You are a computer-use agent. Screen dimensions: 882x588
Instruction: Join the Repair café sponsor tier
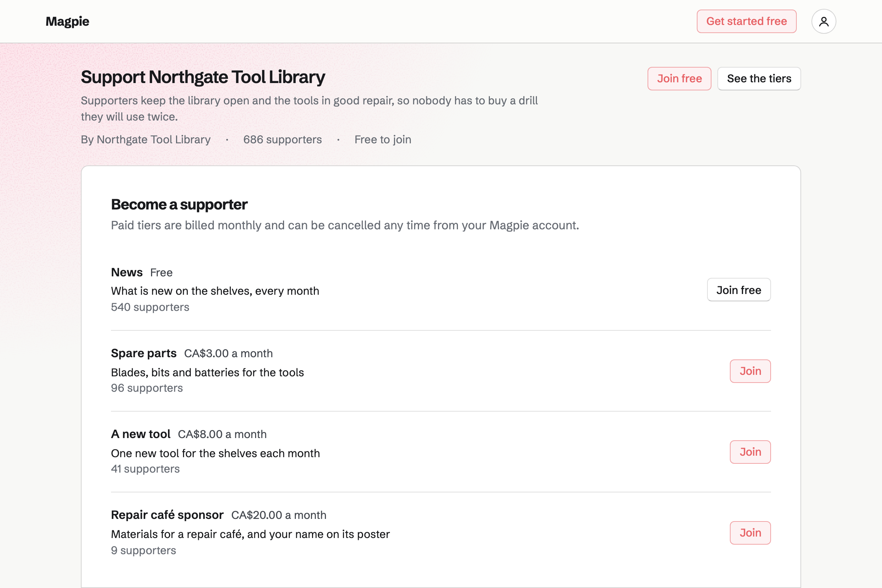[750, 533]
